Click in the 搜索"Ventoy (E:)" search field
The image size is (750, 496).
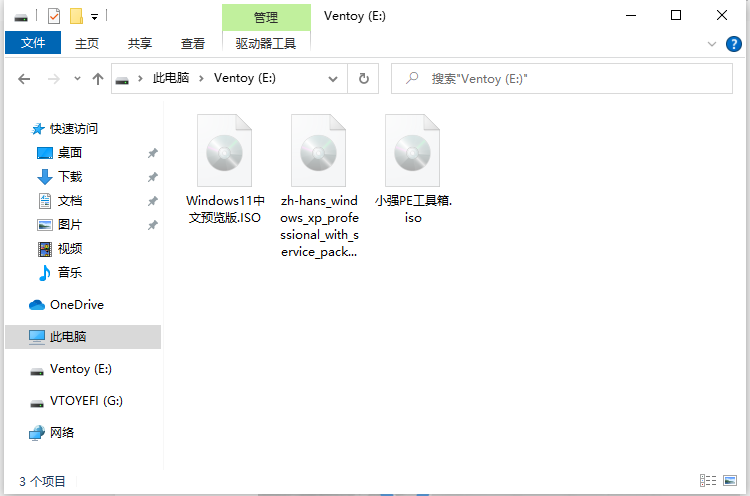point(562,78)
